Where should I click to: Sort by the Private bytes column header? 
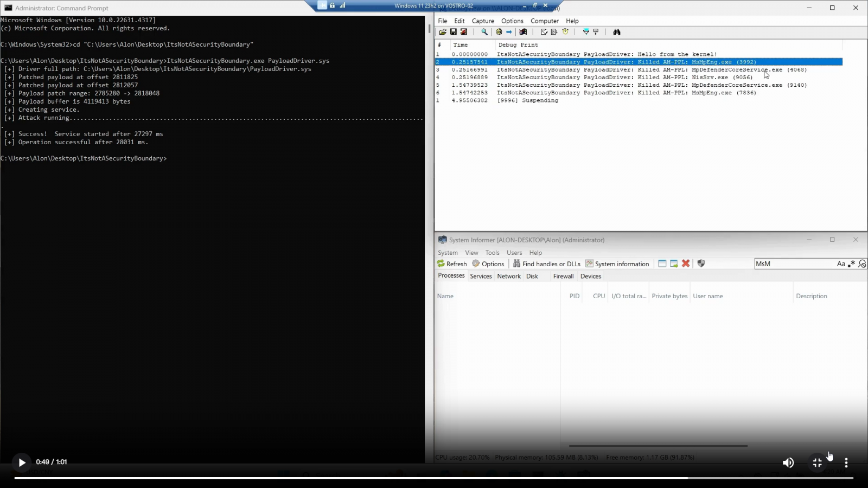669,296
